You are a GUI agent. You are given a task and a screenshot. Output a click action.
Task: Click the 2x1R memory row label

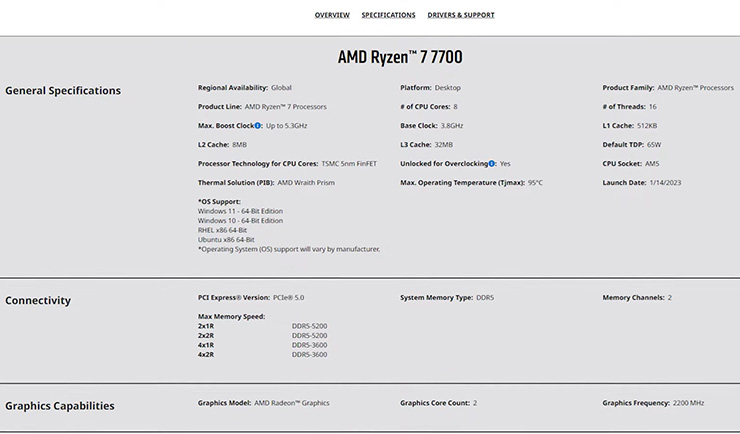click(x=206, y=326)
